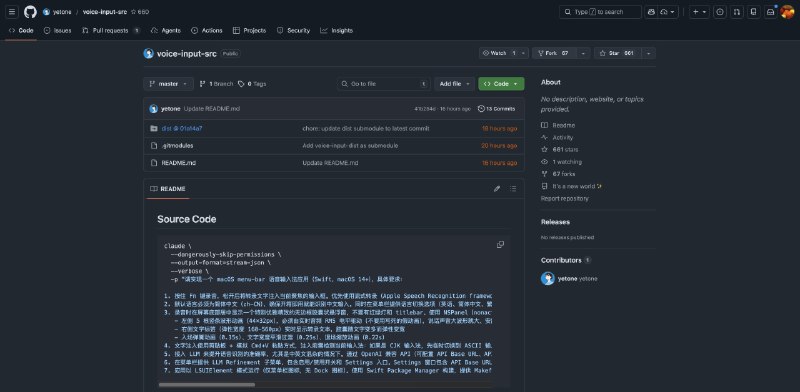This screenshot has width=800, height=392.
Task: Click the dist folder icon
Action: [x=154, y=129]
